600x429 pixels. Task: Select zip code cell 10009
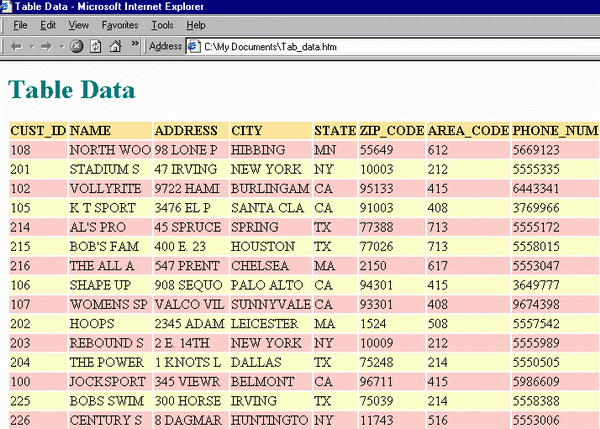392,343
